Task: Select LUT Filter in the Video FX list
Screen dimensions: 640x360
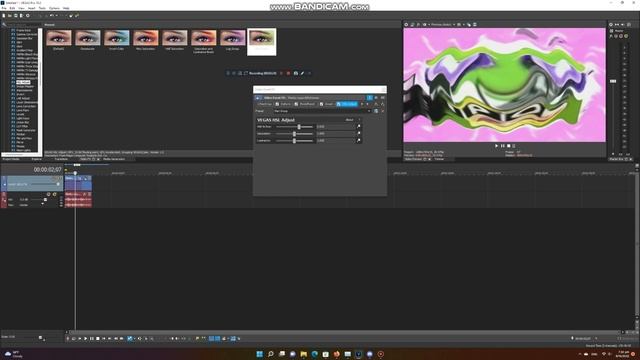Action: point(22,126)
